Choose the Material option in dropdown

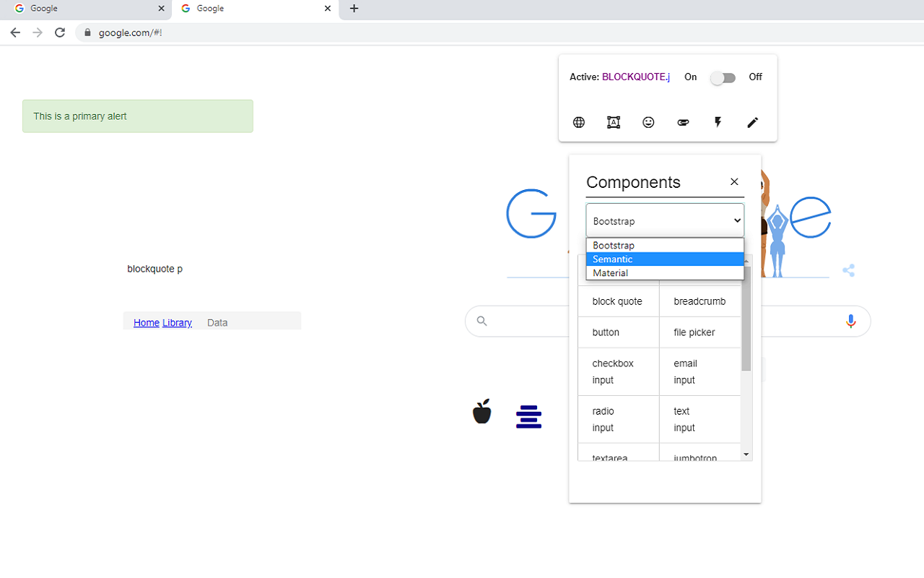pos(664,273)
